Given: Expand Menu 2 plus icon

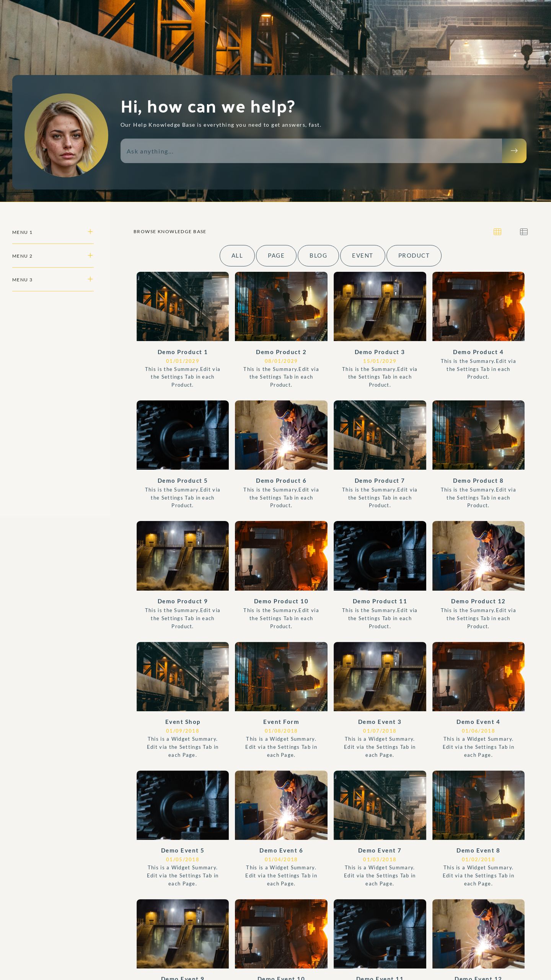Looking at the screenshot, I should pos(90,255).
